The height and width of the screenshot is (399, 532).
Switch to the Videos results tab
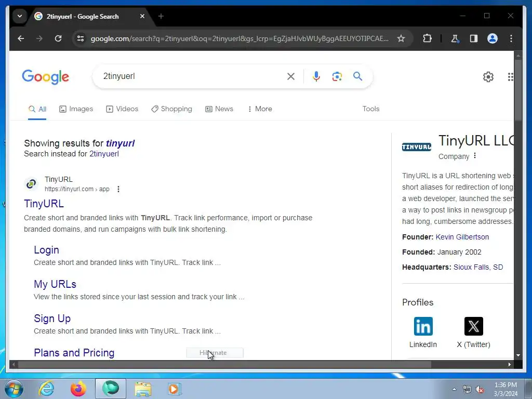(x=122, y=109)
